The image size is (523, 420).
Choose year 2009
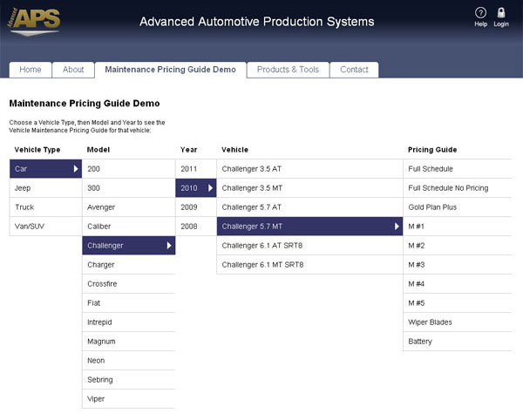click(196, 207)
